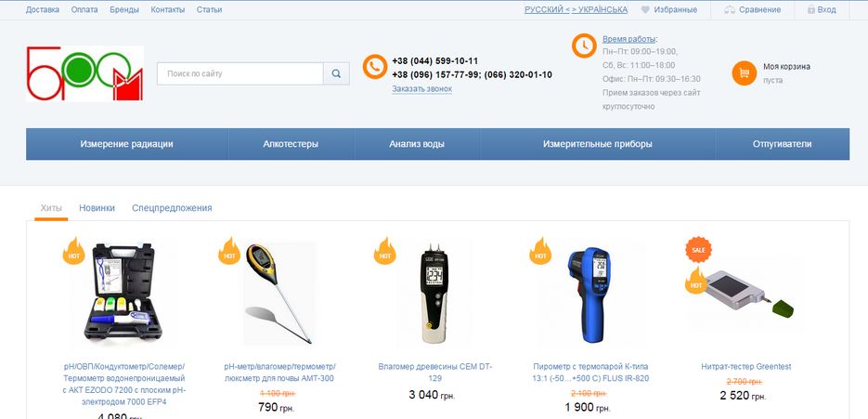Click Вход to log in
The image size is (868, 419).
(x=827, y=9)
